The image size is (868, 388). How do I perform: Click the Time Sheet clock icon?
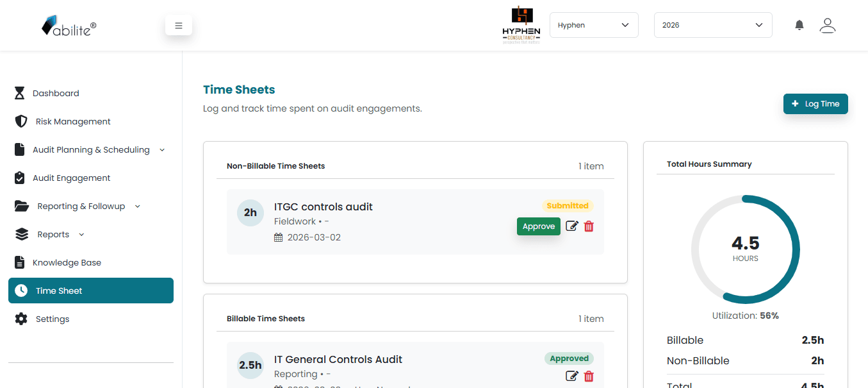(21, 291)
